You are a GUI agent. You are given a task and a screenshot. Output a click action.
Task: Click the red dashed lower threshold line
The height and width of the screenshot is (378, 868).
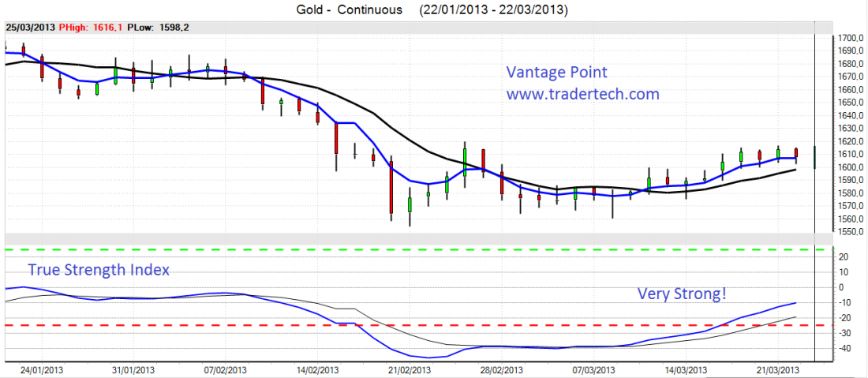tap(237, 325)
